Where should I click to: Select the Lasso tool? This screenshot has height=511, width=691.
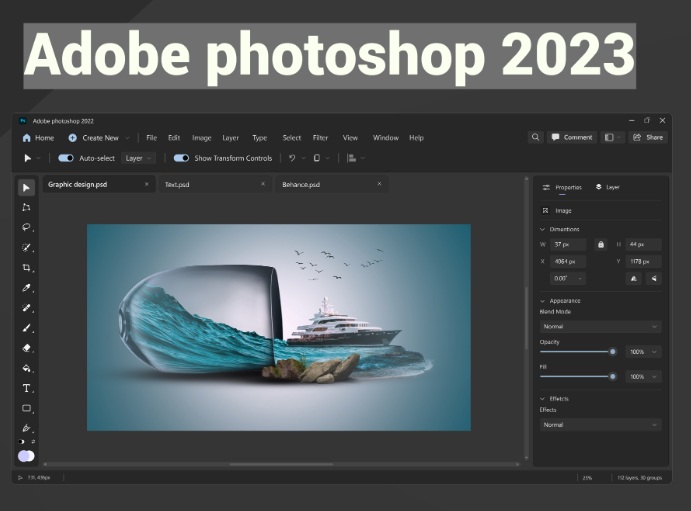click(x=26, y=227)
